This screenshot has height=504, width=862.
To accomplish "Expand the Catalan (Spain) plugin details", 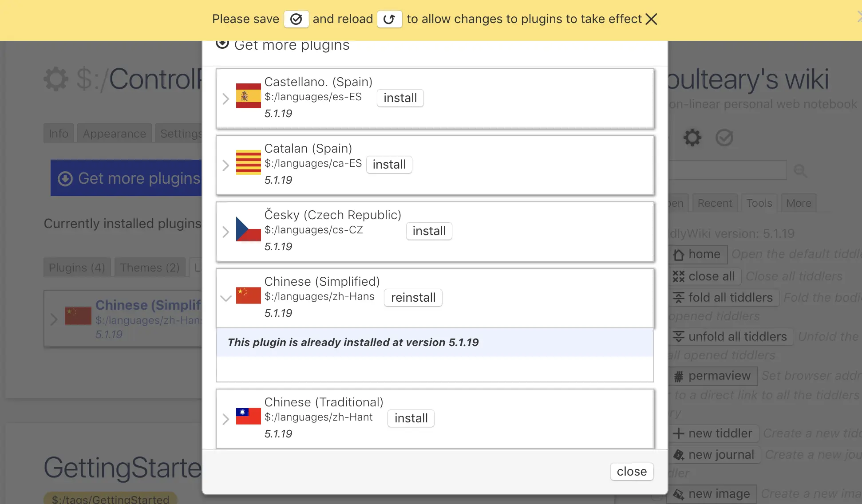I will tap(225, 165).
